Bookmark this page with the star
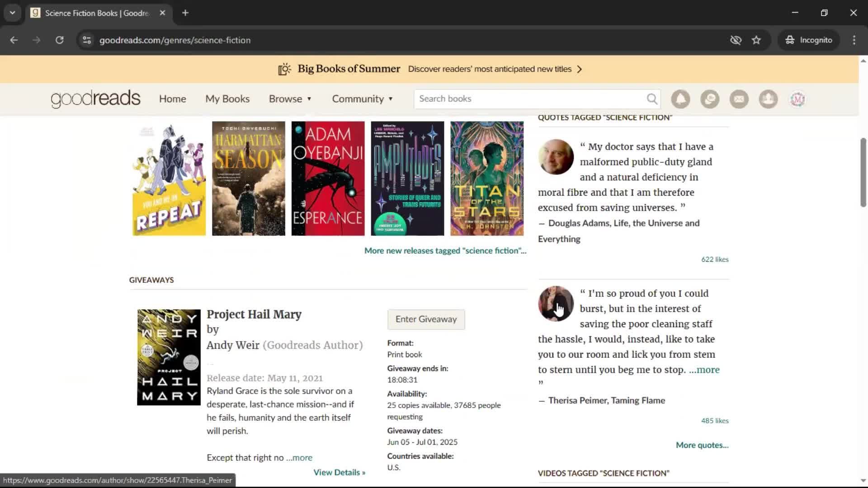 point(756,40)
